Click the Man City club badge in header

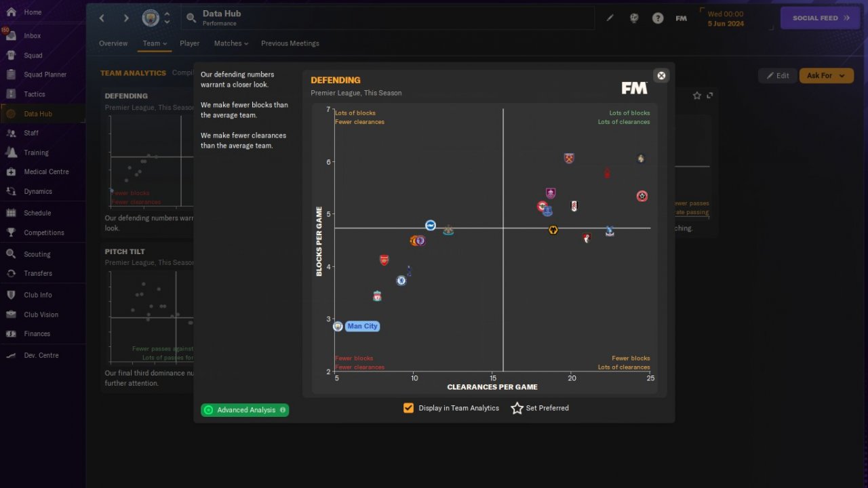(x=151, y=18)
